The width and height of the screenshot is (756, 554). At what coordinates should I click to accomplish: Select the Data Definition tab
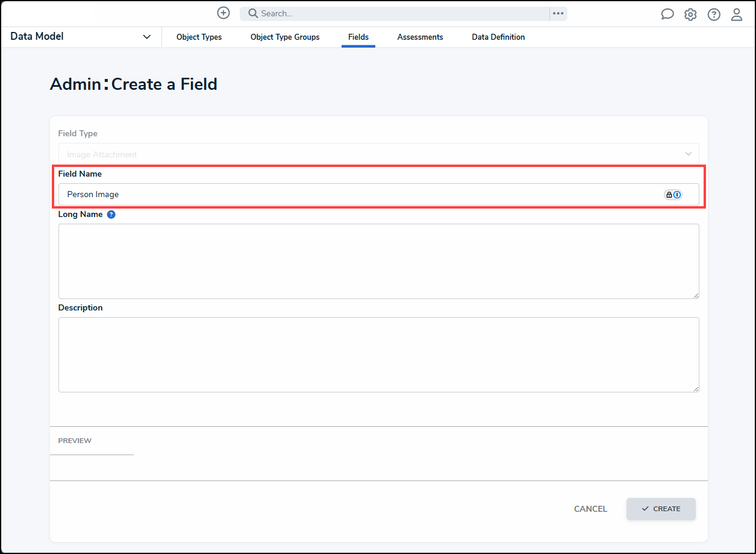(x=498, y=37)
